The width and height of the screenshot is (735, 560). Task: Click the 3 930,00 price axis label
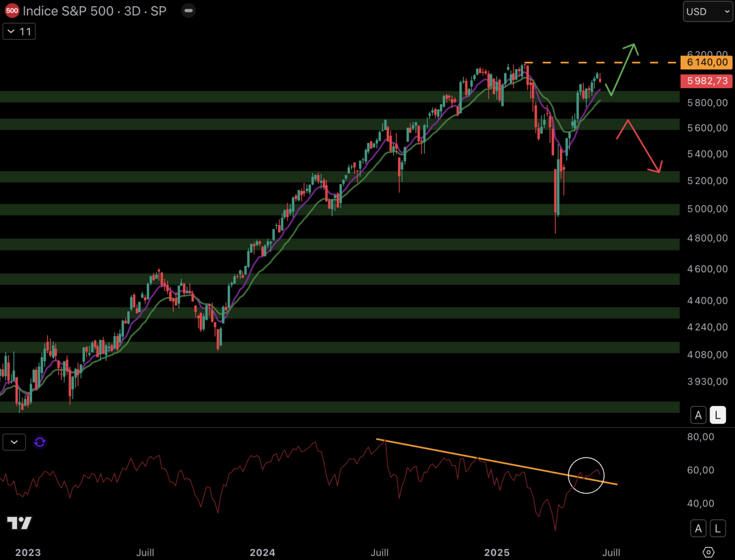tap(708, 381)
